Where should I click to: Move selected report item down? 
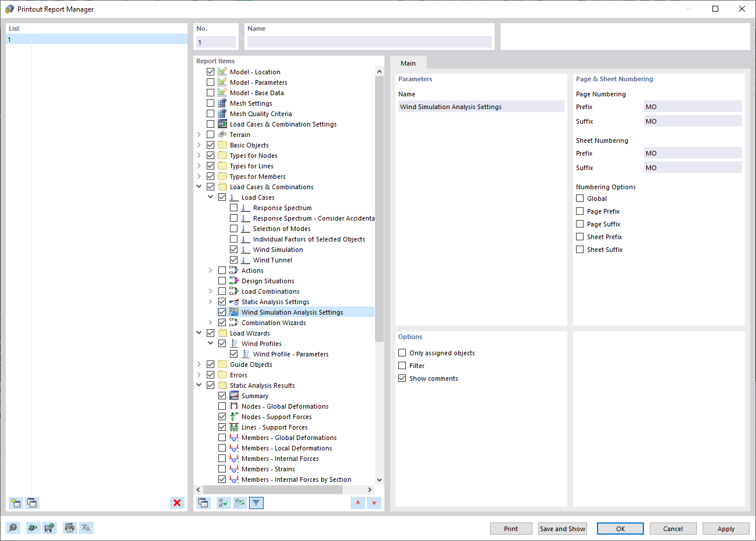pyautogui.click(x=374, y=503)
